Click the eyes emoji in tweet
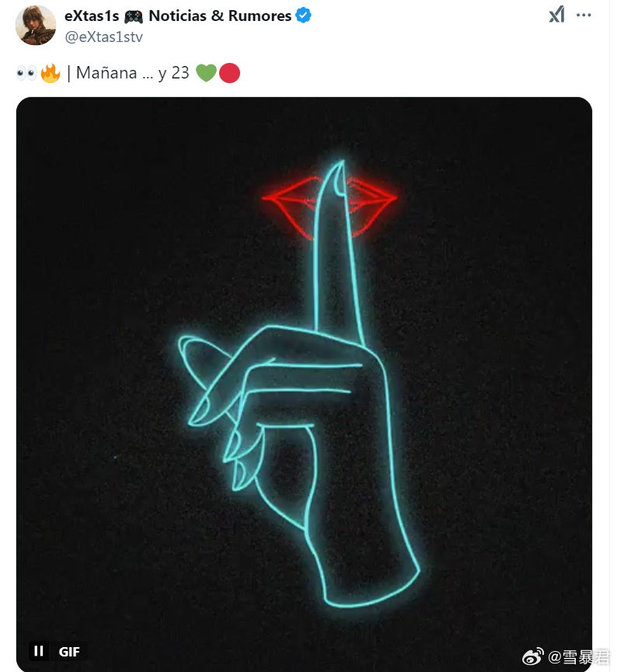Screen dimensions: 617x672 point(26,73)
